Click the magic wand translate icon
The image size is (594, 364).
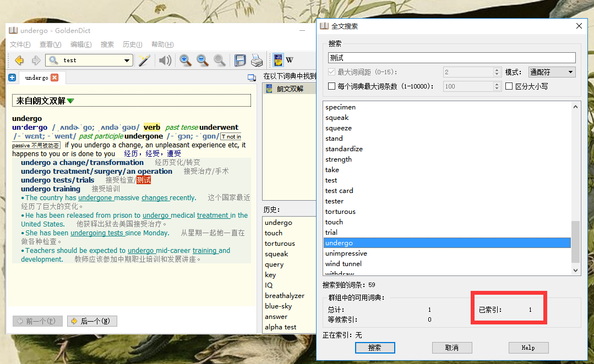(x=144, y=60)
